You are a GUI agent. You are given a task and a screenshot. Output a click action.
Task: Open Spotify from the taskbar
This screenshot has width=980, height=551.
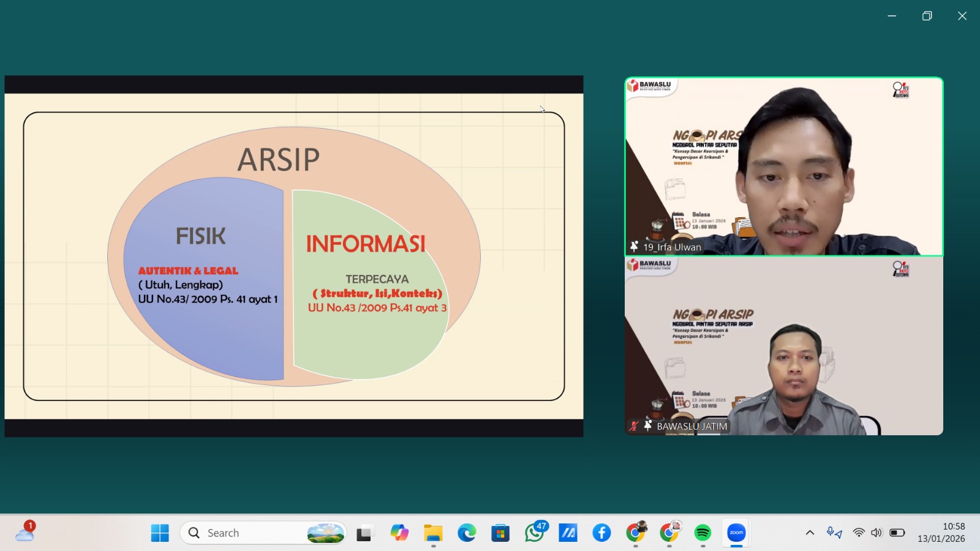pyautogui.click(x=703, y=533)
